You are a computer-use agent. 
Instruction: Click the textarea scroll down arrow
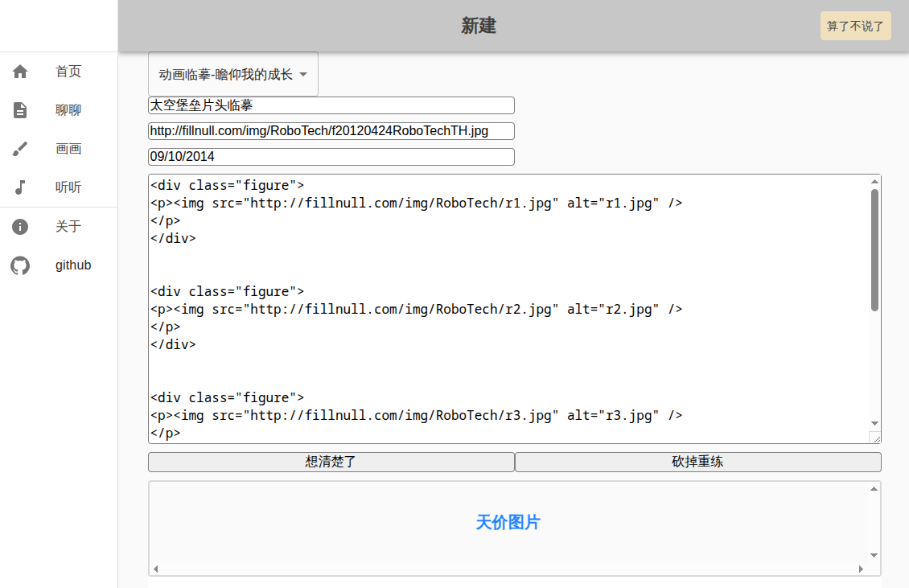874,423
